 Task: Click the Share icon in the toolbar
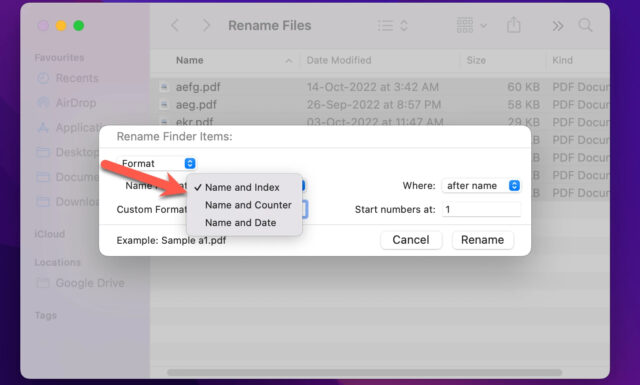514,25
